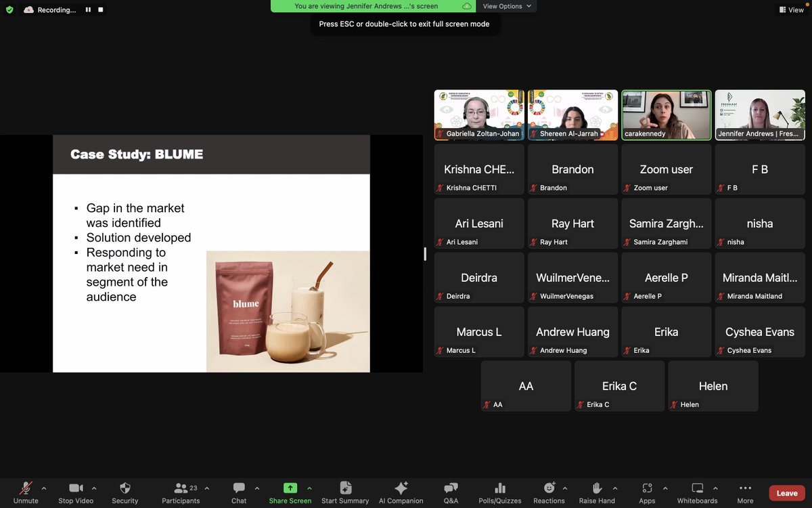Click the 'Erika' name label tile
This screenshot has width=812, height=508.
667,332
